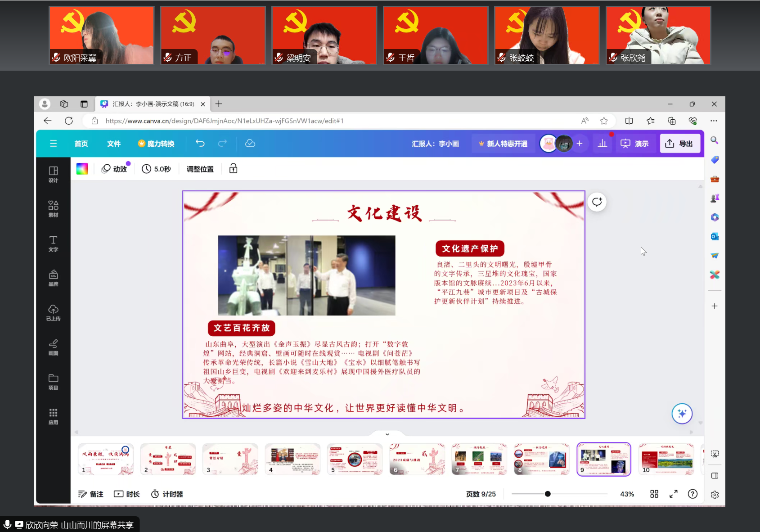Click the 导出 export button
Viewport: 760px width, 532px height.
(680, 143)
